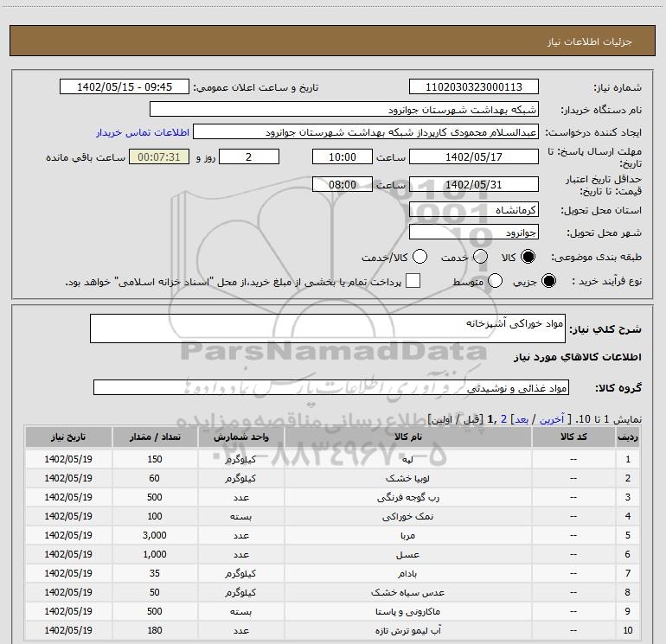The image size is (666, 644).
Task: Click the quantity 3,000 cell for مربا
Action: 155,535
